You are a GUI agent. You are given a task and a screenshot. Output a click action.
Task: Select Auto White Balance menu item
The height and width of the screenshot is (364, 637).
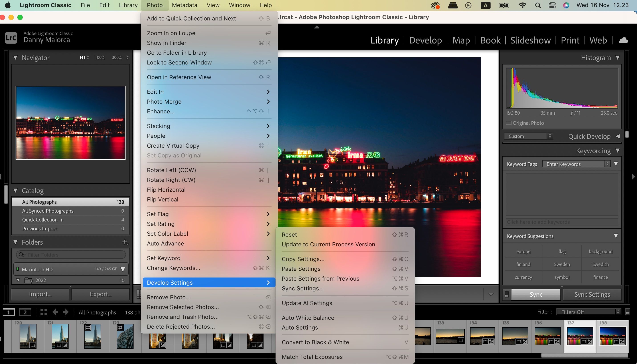pyautogui.click(x=308, y=318)
